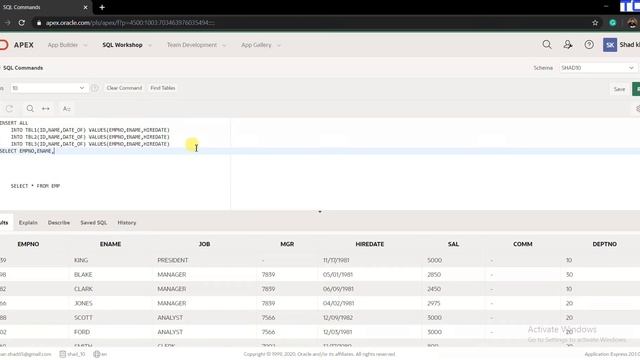
Task: Click the 2850 salary cell
Action: pos(434,275)
